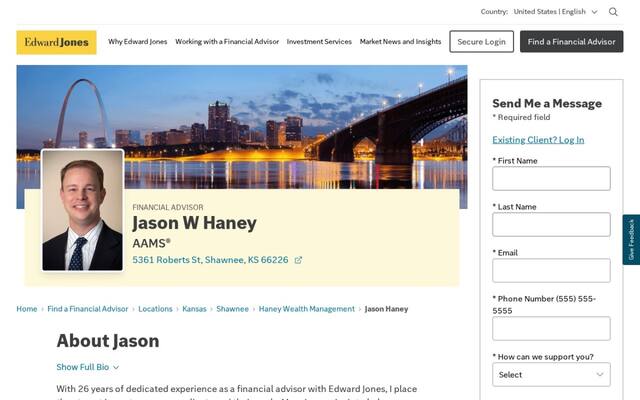Click the Secure Login button
This screenshot has height=400, width=640.
(x=482, y=42)
